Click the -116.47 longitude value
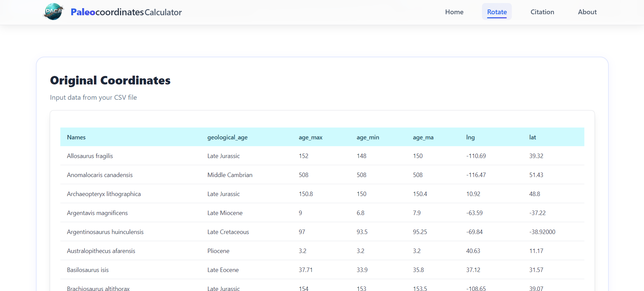The width and height of the screenshot is (644, 291). (x=476, y=175)
